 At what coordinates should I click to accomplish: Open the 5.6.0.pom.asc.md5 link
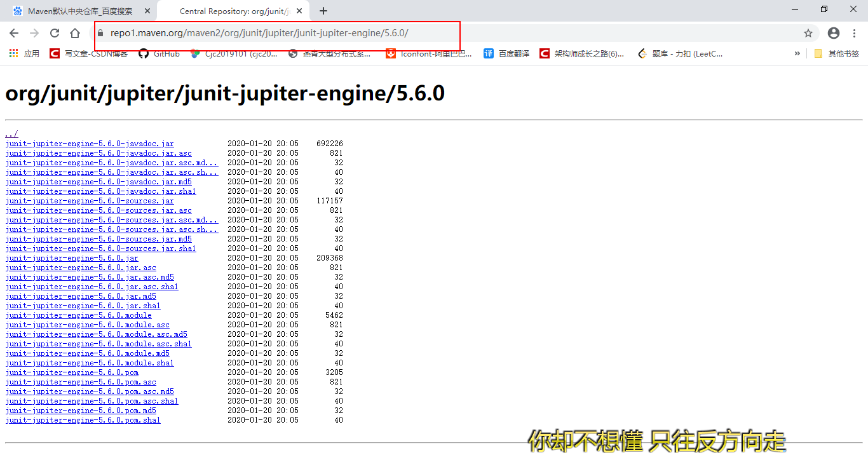point(90,391)
